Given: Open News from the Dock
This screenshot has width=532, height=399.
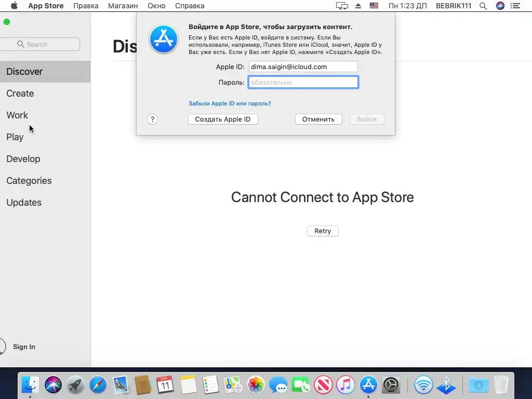Looking at the screenshot, I should [x=323, y=385].
